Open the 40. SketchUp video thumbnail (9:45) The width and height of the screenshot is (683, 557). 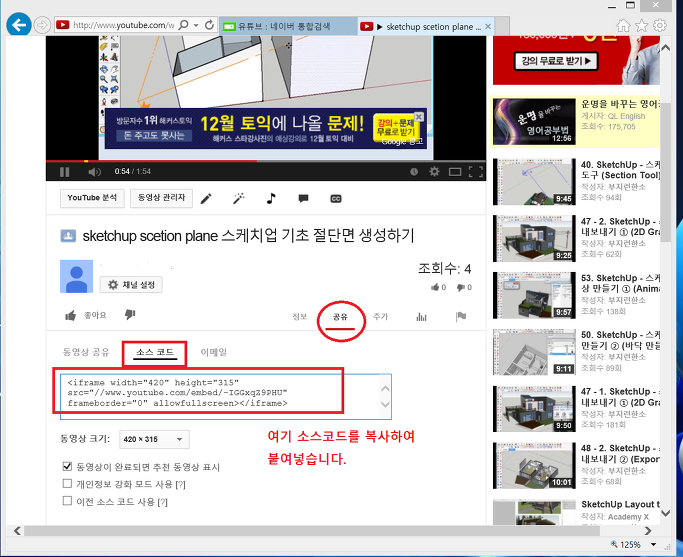click(x=534, y=182)
